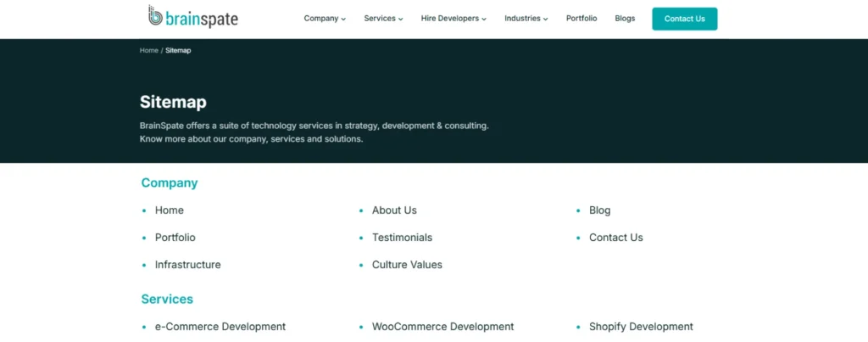Open e-Commerce Development service link
The image size is (868, 342).
tap(220, 327)
